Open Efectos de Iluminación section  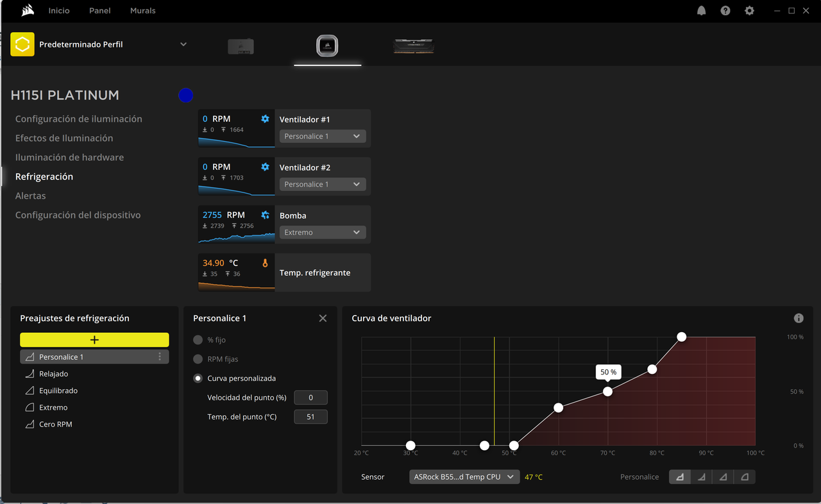point(64,138)
